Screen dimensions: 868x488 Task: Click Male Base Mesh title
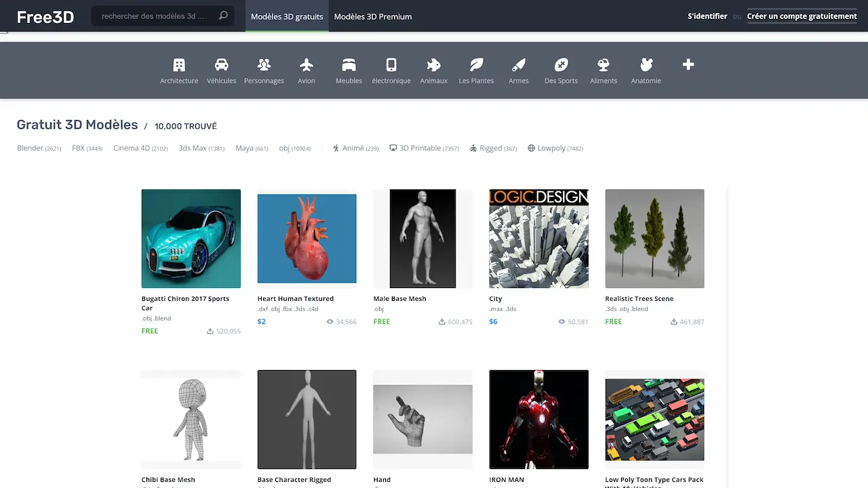coord(399,298)
